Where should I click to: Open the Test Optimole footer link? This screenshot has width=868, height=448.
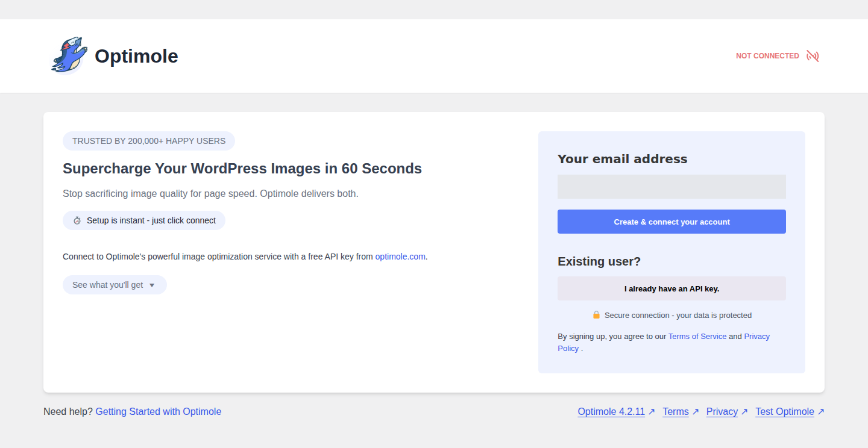tap(785, 412)
